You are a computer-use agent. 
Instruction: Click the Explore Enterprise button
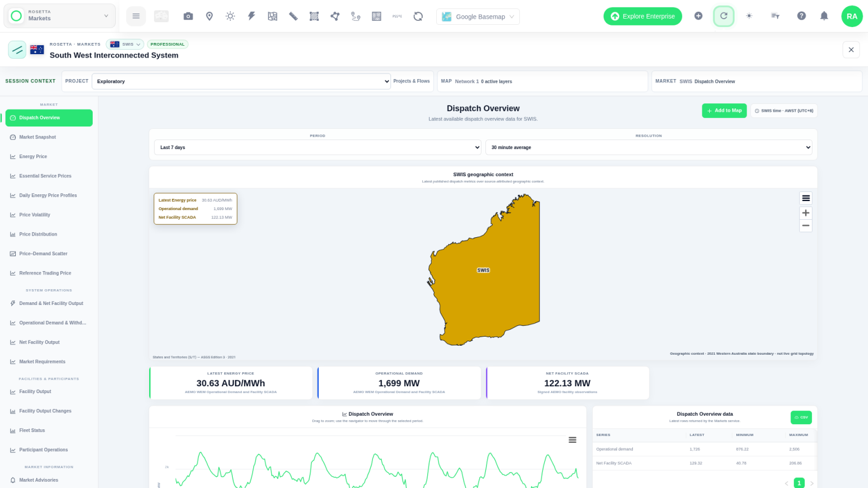[643, 16]
